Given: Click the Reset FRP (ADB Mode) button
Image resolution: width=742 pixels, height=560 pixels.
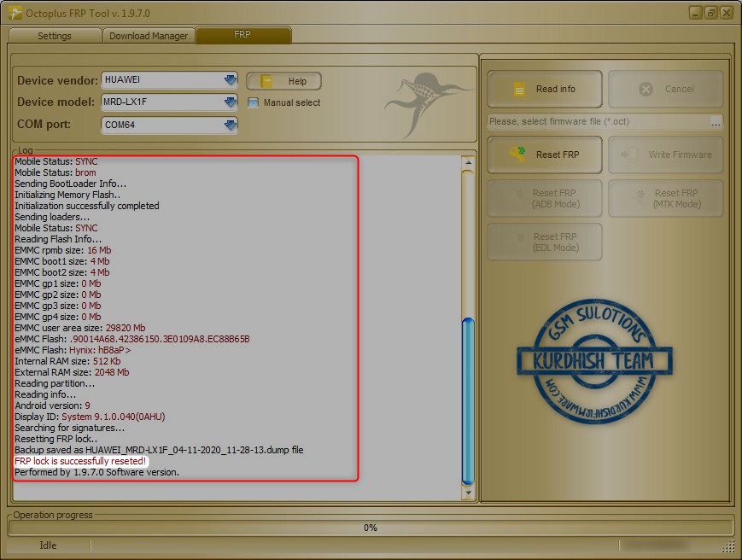Looking at the screenshot, I should coord(545,199).
